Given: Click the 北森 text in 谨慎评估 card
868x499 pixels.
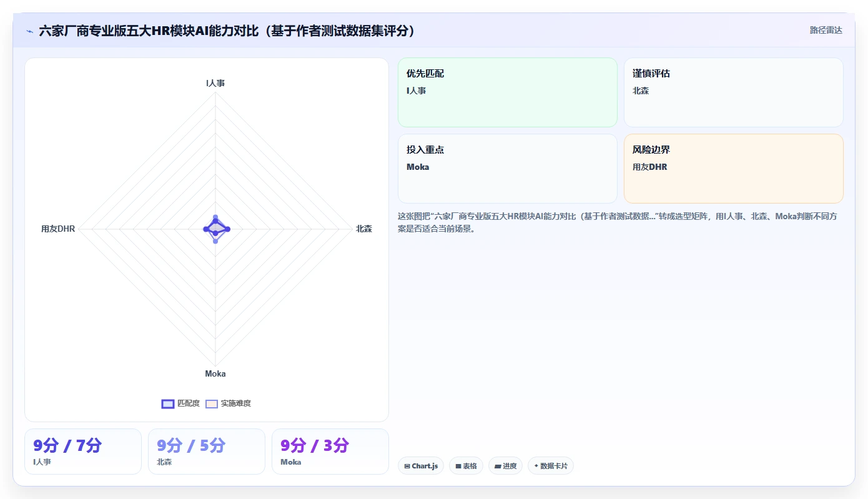Looking at the screenshot, I should (641, 91).
